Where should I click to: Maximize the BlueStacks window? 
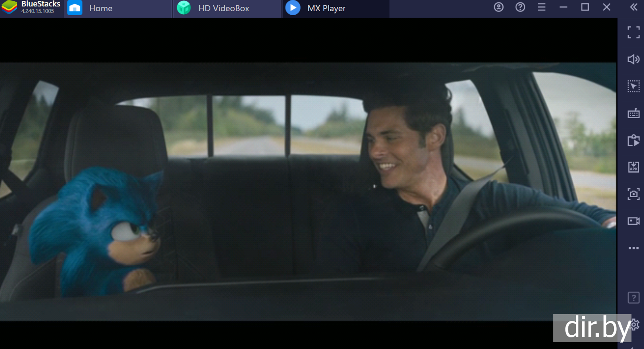pyautogui.click(x=585, y=7)
